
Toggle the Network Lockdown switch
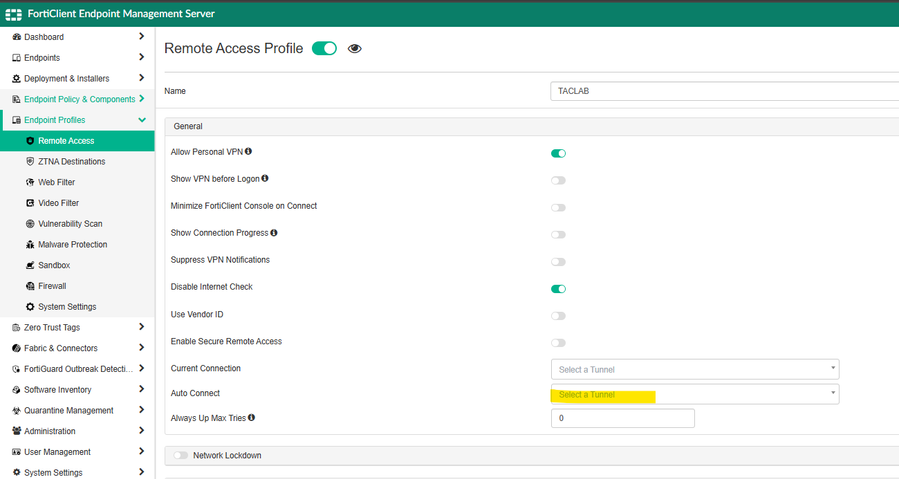181,455
